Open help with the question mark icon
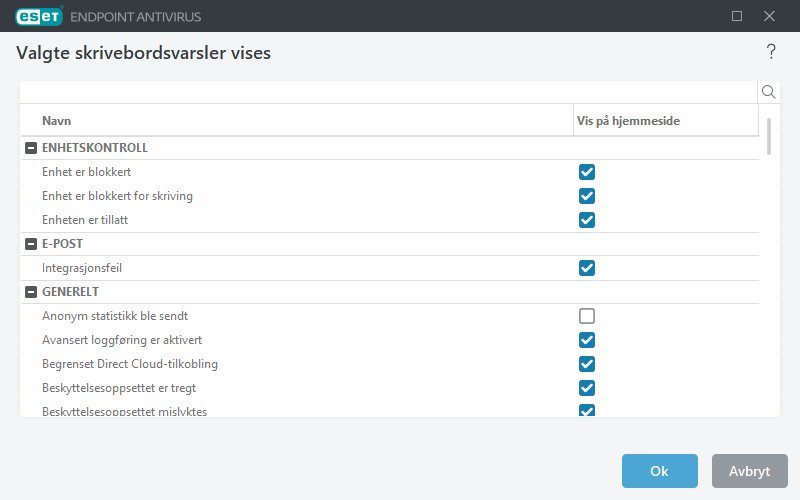 pyautogui.click(x=771, y=52)
